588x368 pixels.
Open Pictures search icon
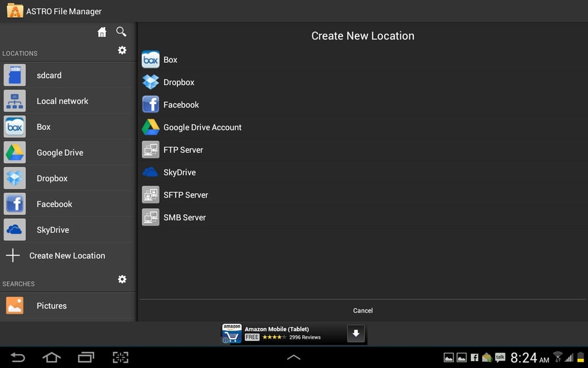(14, 306)
